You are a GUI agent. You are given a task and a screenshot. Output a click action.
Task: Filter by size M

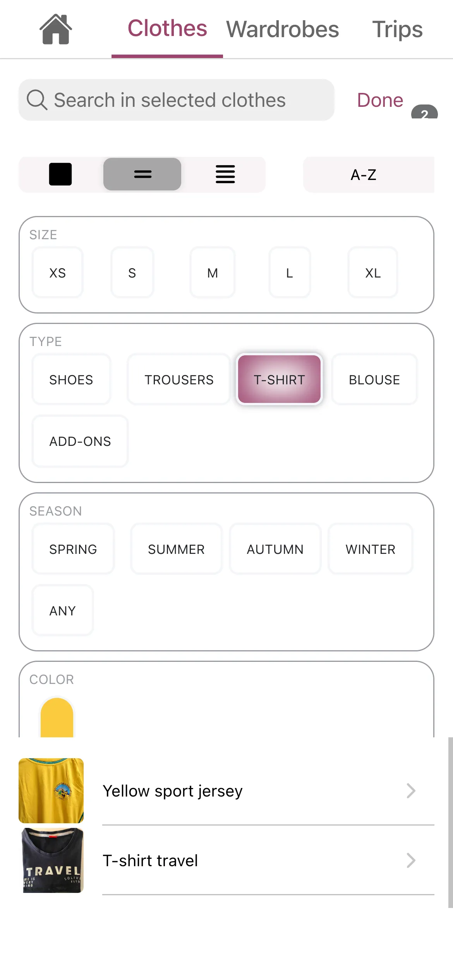pos(213,273)
